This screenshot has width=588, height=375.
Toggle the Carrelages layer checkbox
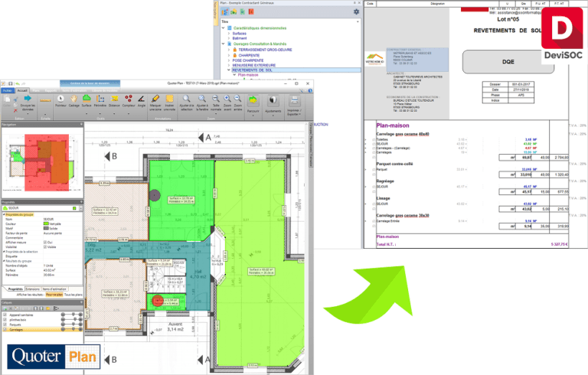tap(5, 330)
